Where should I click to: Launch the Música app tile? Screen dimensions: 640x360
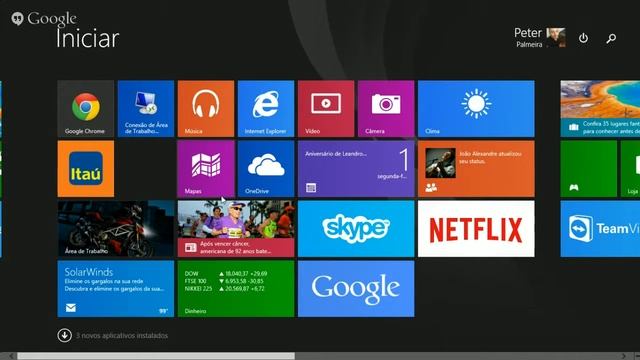pos(206,109)
